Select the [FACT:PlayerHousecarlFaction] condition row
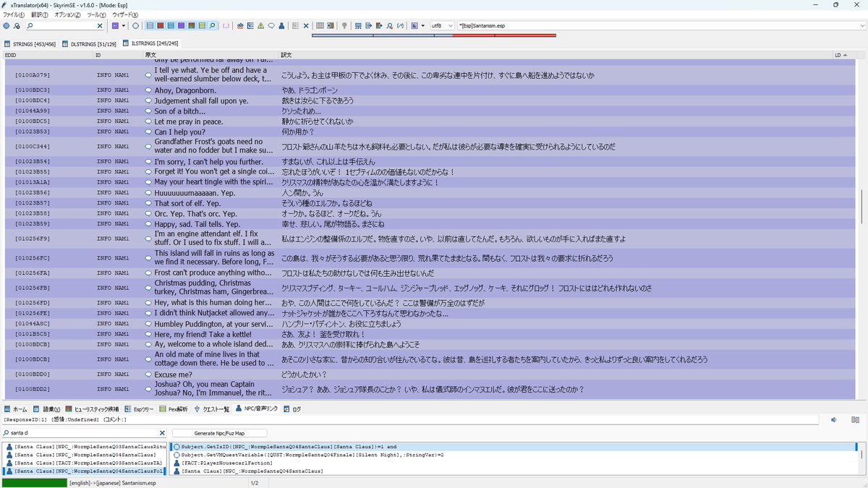 [514, 463]
